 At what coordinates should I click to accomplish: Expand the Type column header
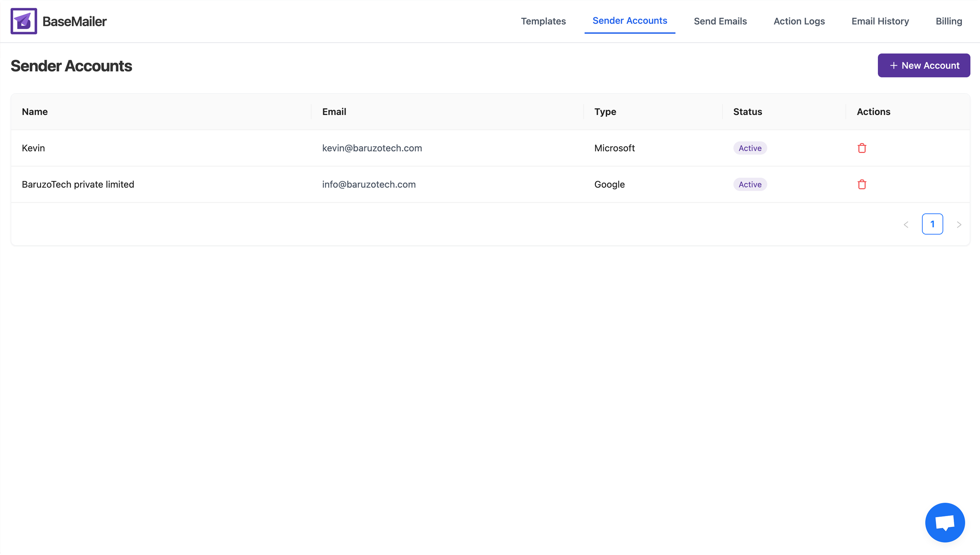tap(605, 111)
